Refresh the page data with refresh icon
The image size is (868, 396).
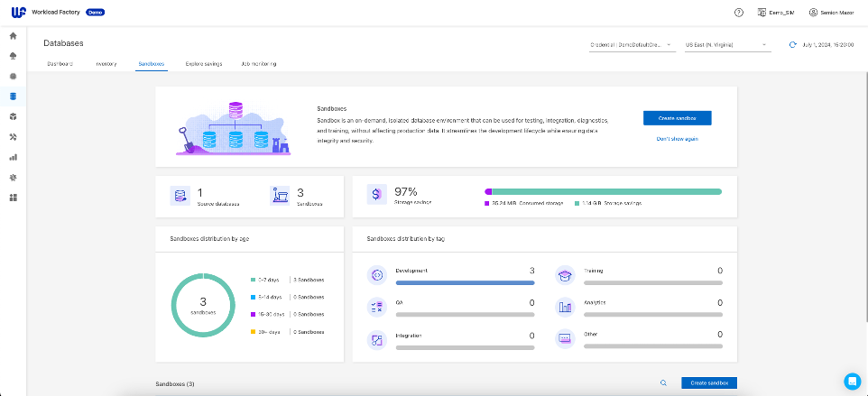pos(792,44)
